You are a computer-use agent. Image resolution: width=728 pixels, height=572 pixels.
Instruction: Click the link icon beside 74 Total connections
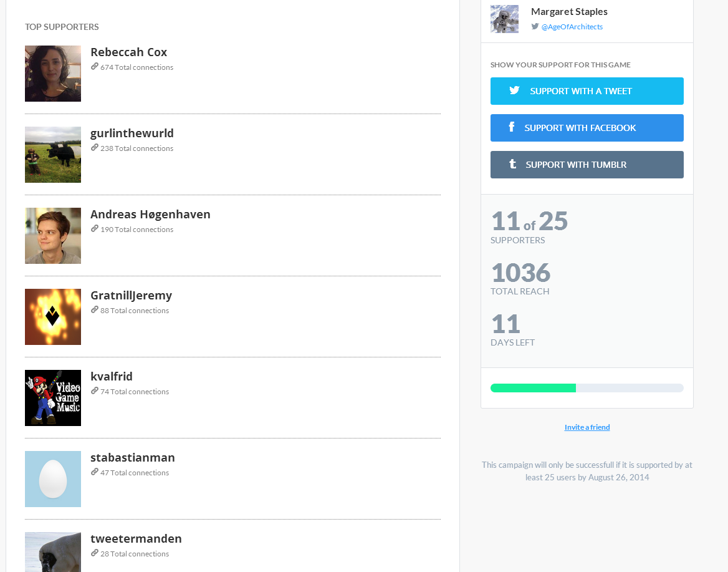[x=94, y=390]
